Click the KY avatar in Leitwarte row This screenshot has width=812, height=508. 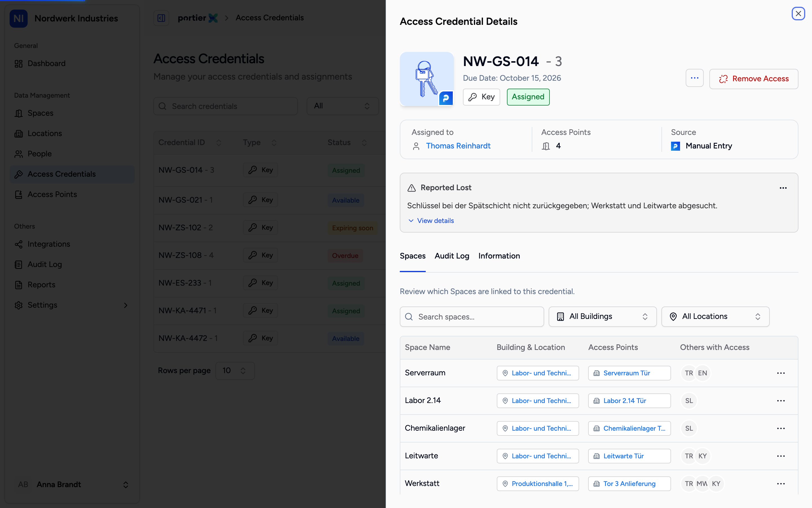pos(702,456)
